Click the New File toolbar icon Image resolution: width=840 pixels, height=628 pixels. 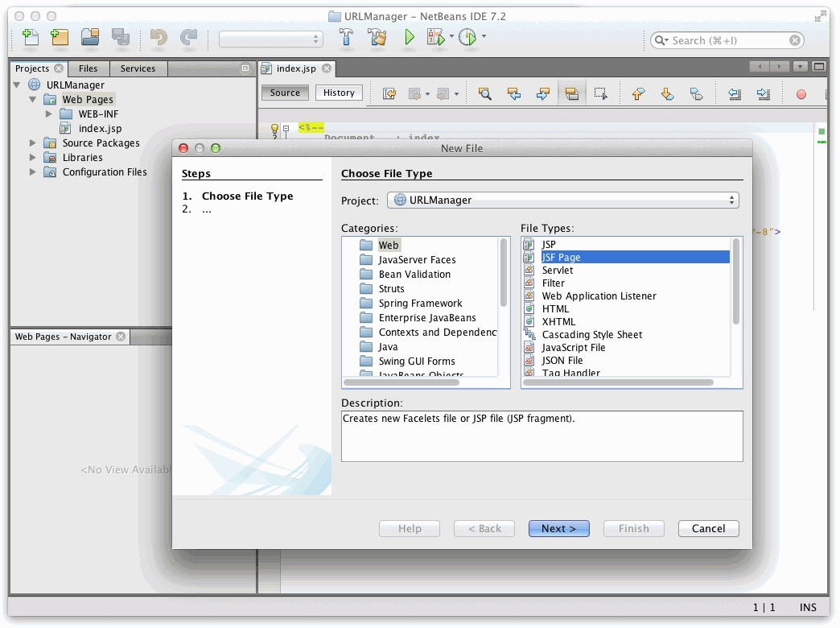click(x=31, y=37)
